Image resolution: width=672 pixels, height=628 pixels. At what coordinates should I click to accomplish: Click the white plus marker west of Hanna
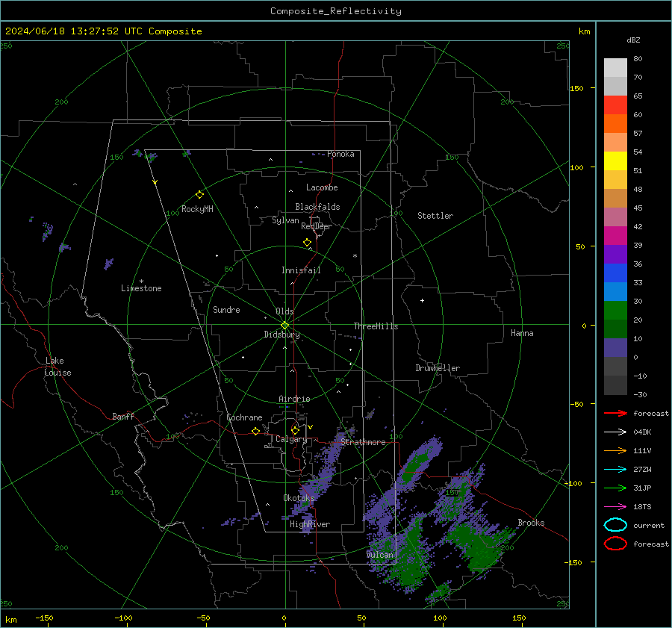click(x=422, y=300)
